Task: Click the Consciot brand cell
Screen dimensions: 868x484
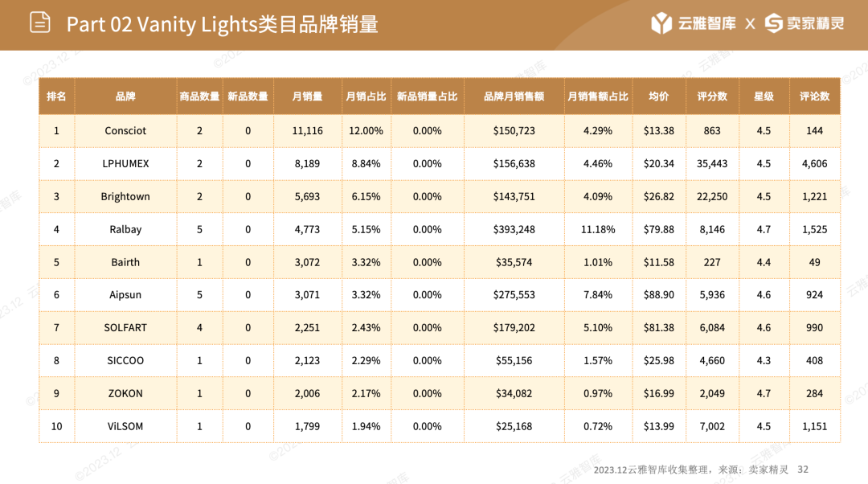Action: point(125,131)
